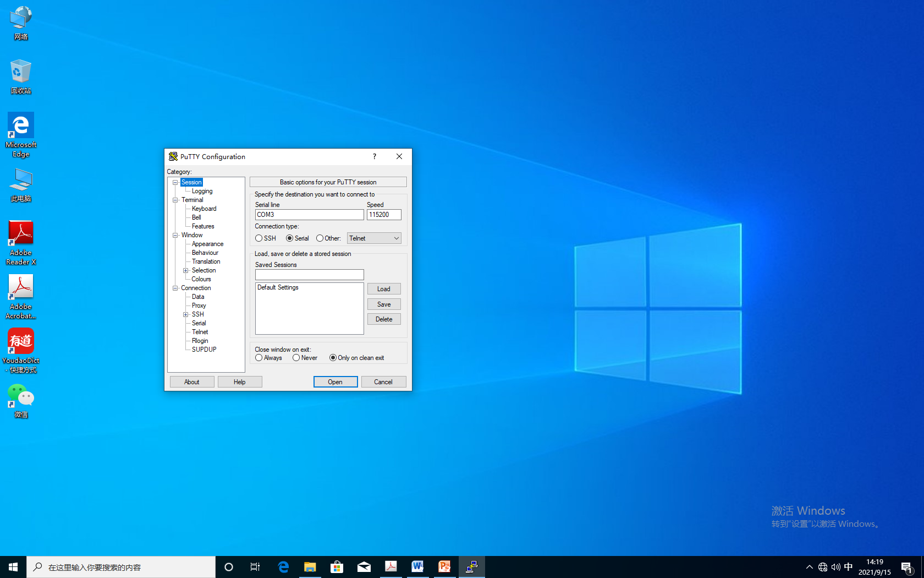
Task: Click the Save session button
Action: (384, 304)
